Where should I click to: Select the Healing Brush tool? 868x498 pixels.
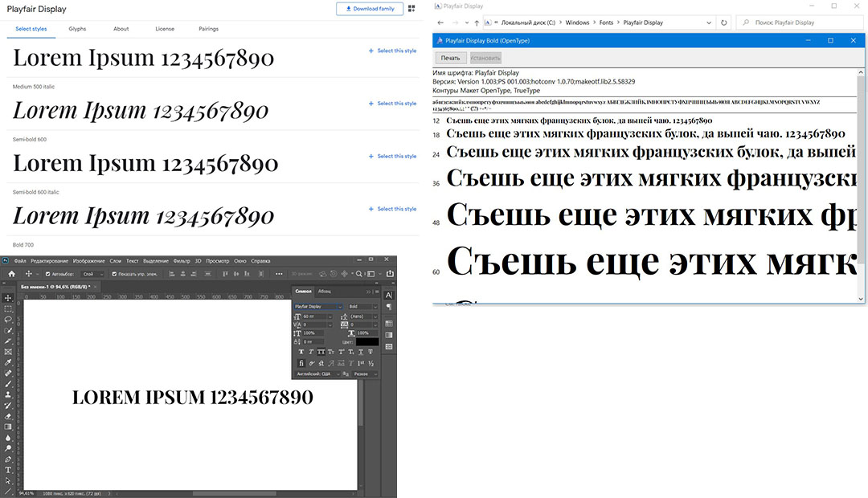pyautogui.click(x=8, y=373)
